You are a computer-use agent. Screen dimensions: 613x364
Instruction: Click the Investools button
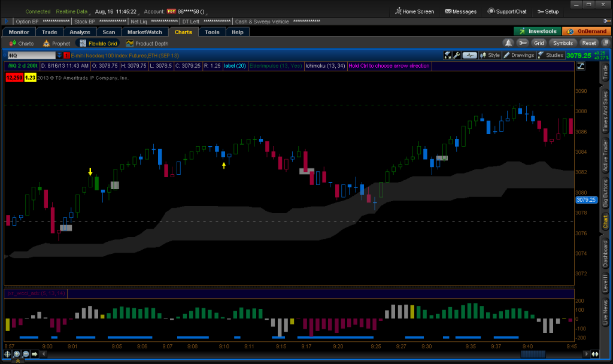pos(538,31)
